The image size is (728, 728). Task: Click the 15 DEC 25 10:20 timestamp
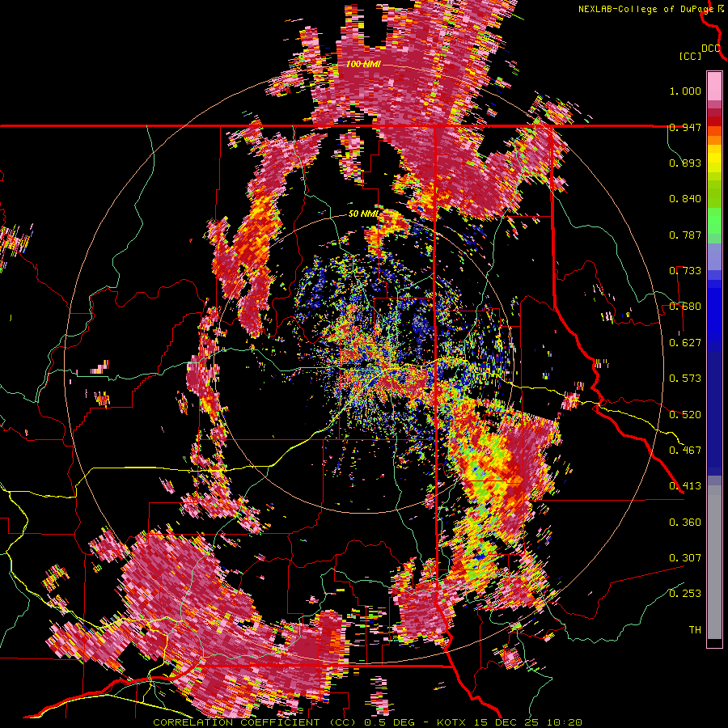point(528,722)
